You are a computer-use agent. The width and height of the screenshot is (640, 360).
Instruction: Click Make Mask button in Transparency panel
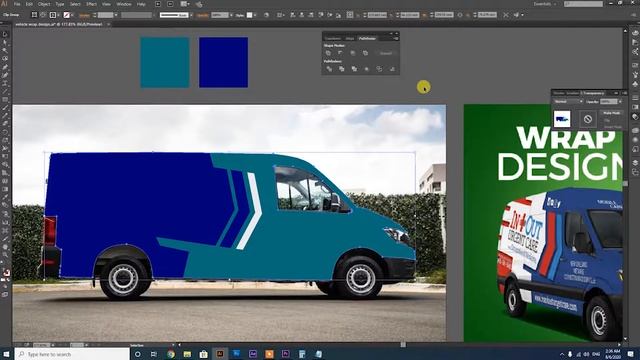point(612,113)
